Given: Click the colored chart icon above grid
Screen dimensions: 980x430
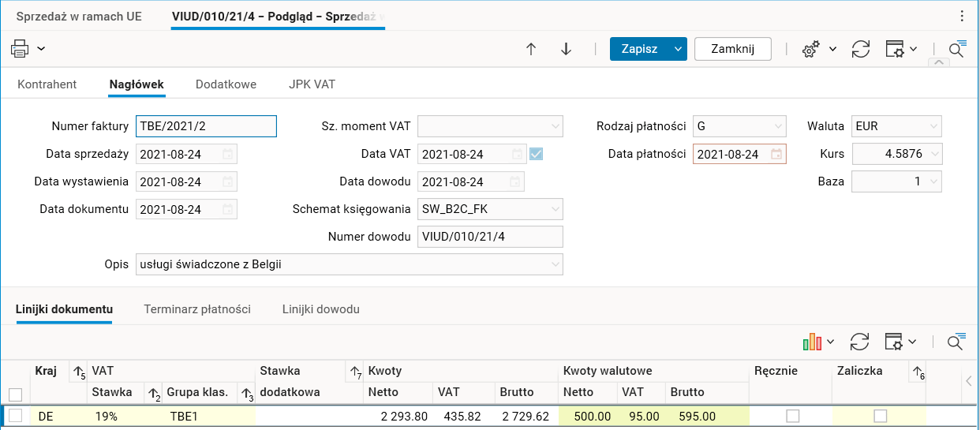Looking at the screenshot, I should click(812, 342).
